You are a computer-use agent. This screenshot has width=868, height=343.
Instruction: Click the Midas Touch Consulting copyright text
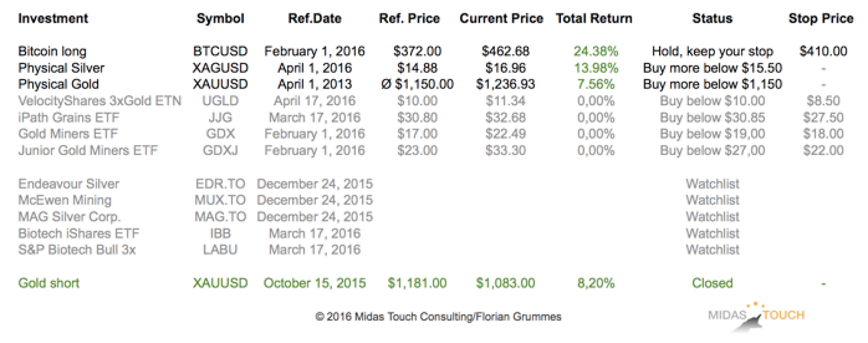[439, 317]
